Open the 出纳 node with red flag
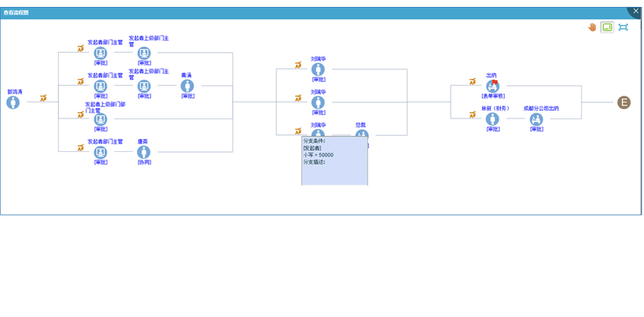The width and height of the screenshot is (644, 317). pos(493,86)
